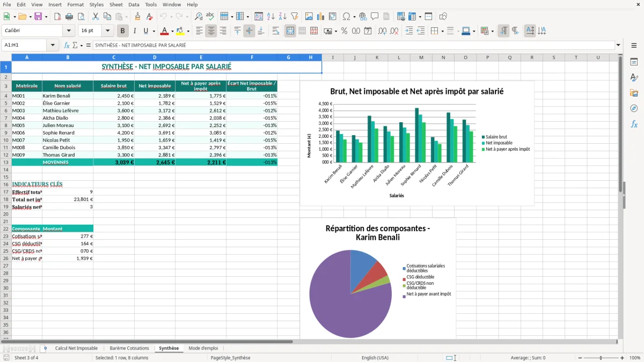Viewport: 644px width, 362px height.
Task: Open the sidebar Navigator compass icon
Action: 634,108
